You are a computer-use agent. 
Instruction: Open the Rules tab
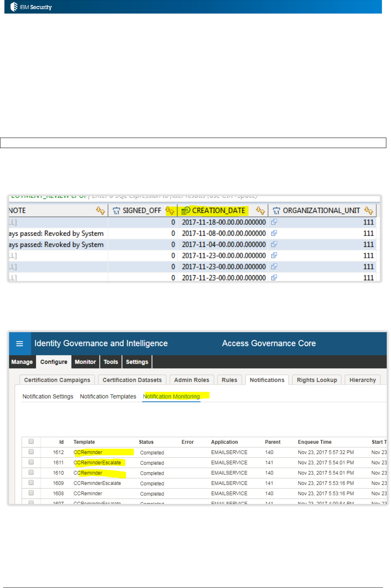point(229,380)
